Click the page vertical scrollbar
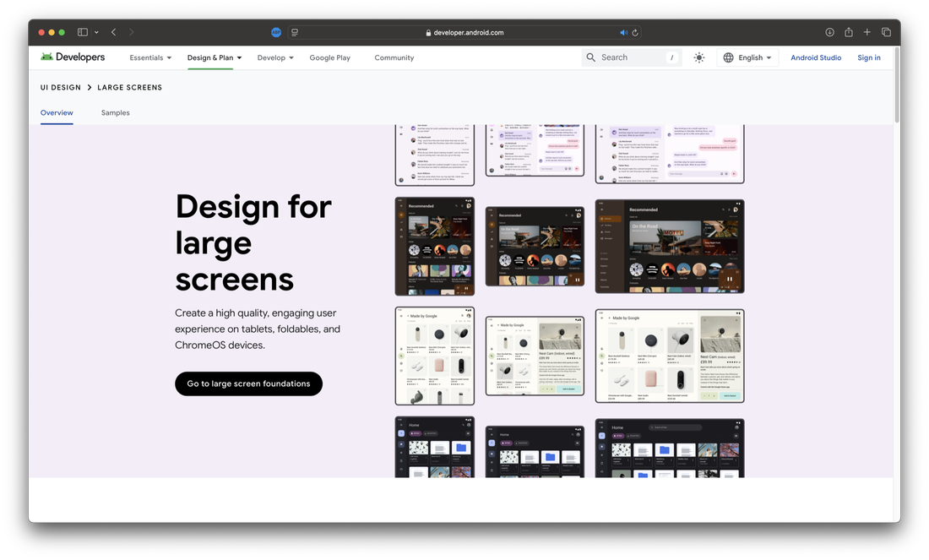Screen dimensions: 929x560 click(x=897, y=84)
